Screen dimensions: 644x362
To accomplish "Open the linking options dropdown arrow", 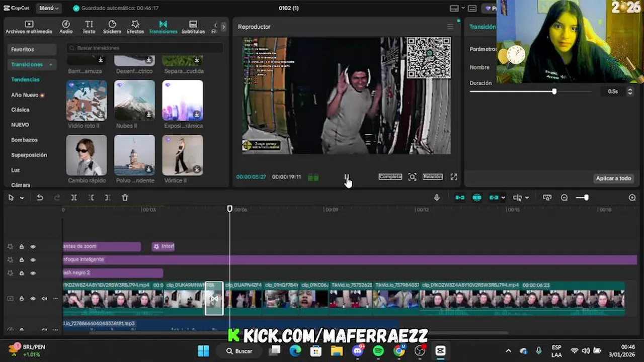I will click(x=503, y=198).
